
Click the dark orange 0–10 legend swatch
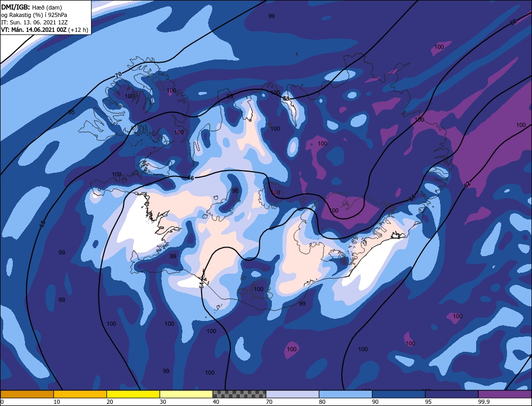point(27,394)
